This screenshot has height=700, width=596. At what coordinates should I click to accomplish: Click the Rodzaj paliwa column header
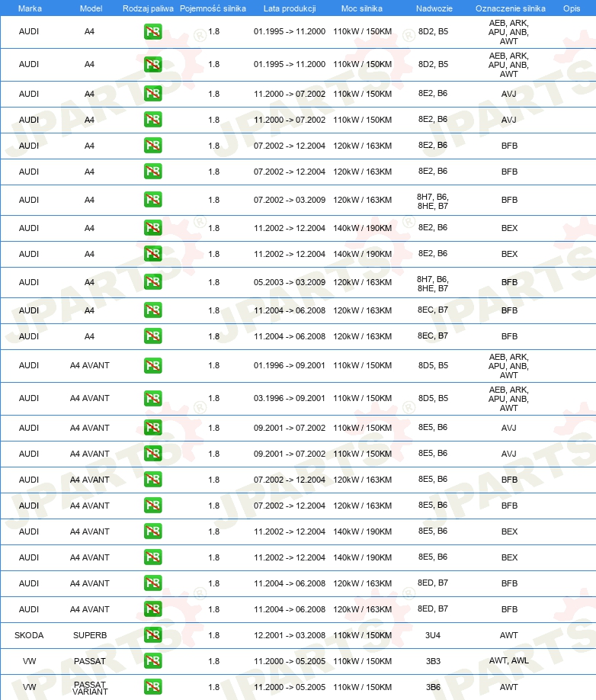coord(148,8)
